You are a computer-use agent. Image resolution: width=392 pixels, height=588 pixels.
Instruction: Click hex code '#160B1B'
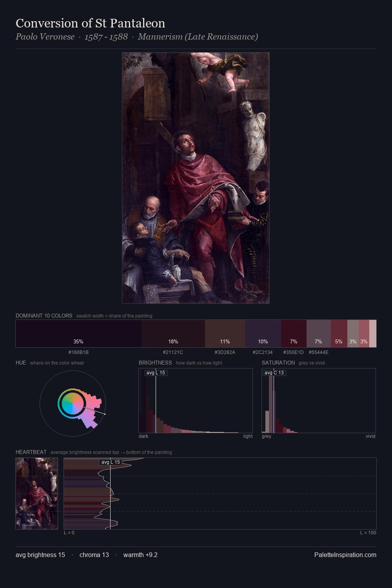78,352
